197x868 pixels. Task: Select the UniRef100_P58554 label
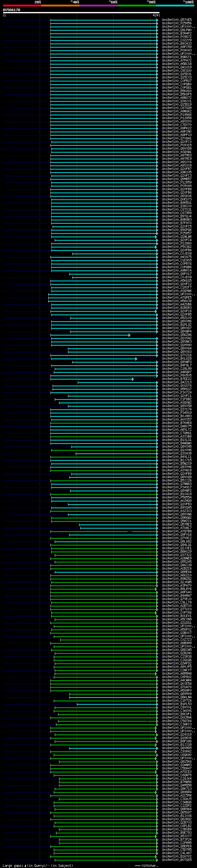pos(177,497)
